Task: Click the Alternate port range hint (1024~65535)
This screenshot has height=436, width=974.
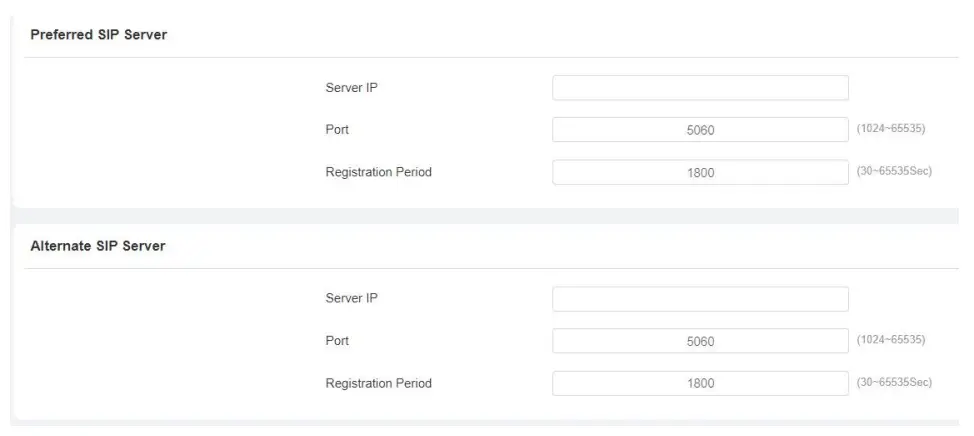Action: coord(891,341)
